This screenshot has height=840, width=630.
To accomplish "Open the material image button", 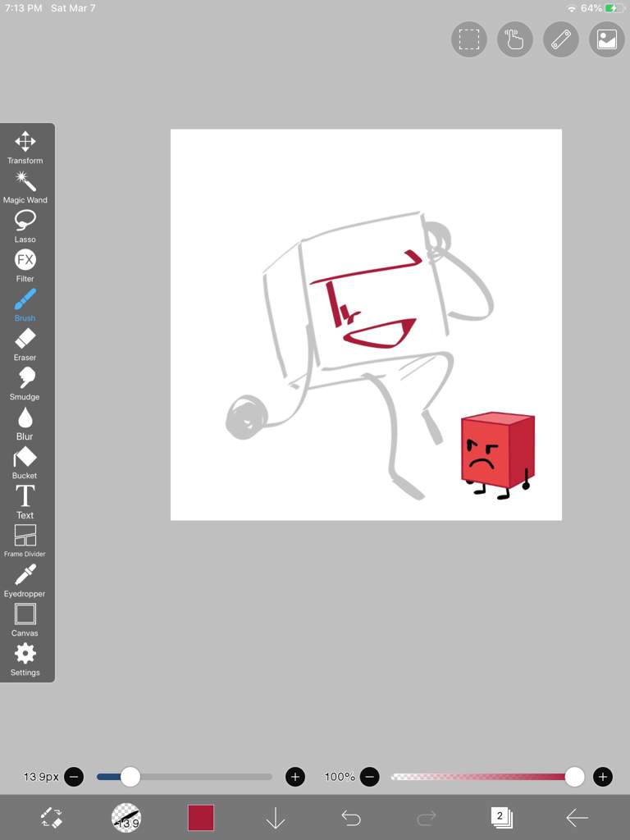I will (607, 39).
